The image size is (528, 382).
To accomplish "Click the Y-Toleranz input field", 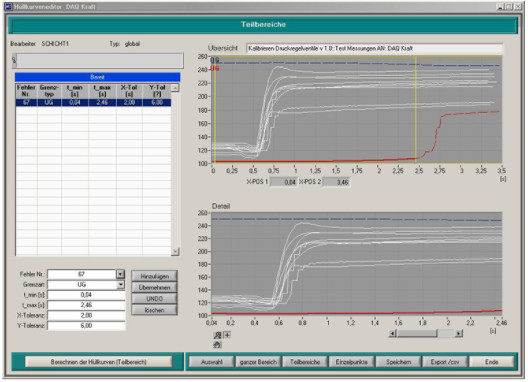I will pyautogui.click(x=87, y=326).
